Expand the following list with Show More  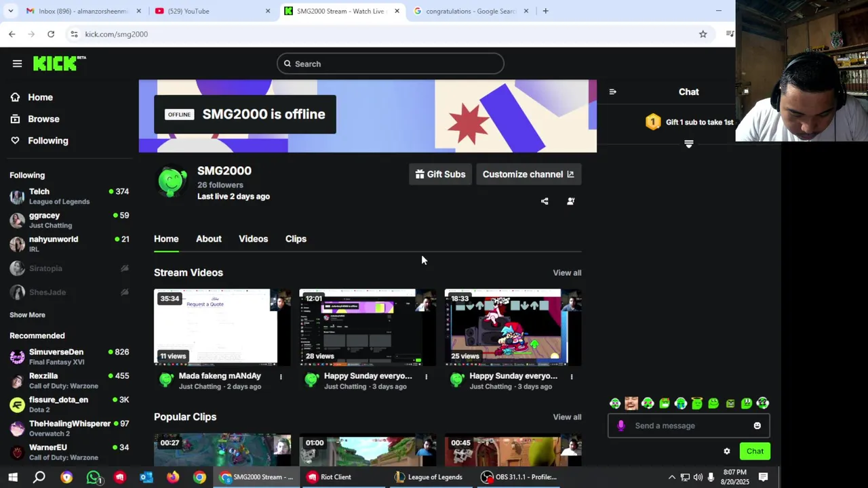tap(27, 315)
